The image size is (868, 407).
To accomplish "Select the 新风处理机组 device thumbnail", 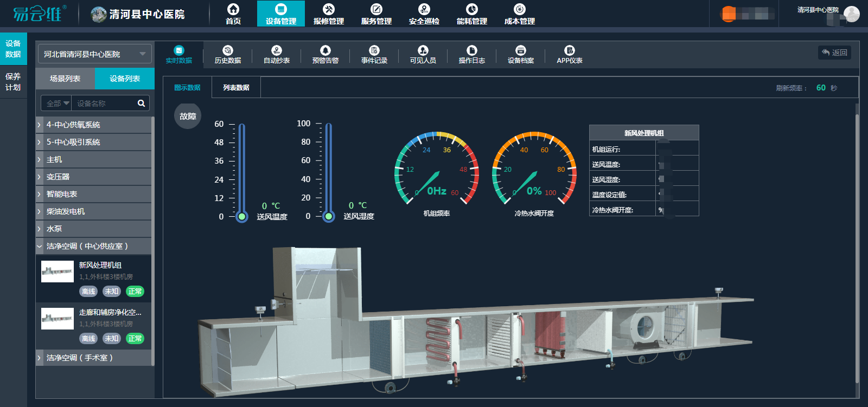I will click(58, 271).
